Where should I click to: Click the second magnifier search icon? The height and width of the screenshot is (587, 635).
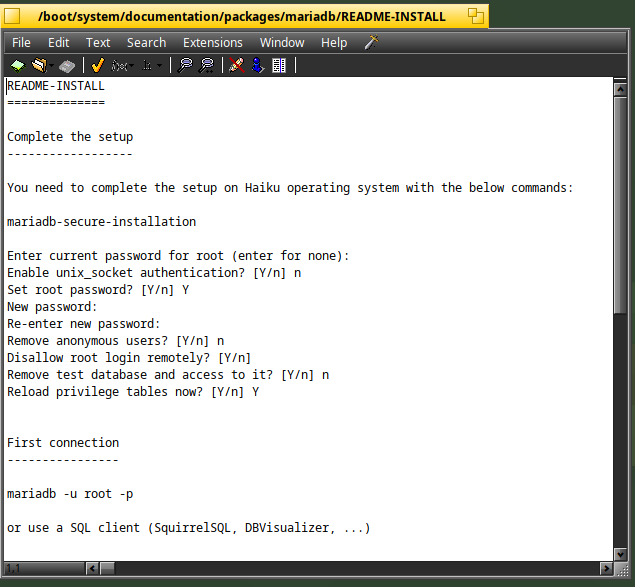point(207,65)
